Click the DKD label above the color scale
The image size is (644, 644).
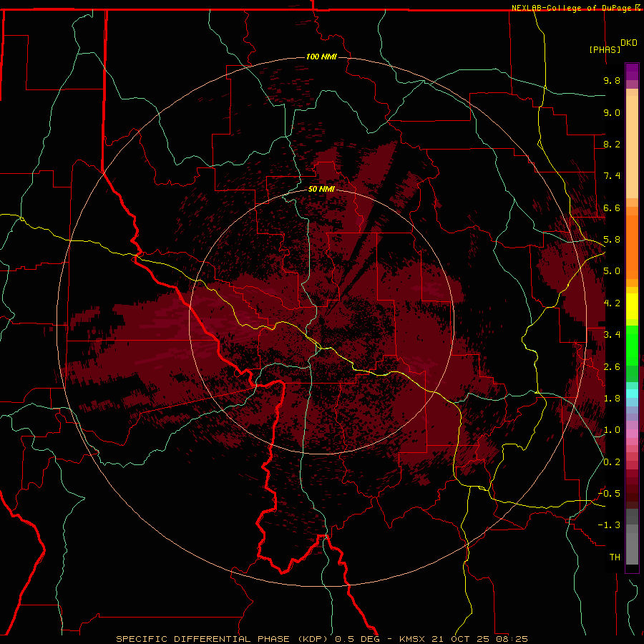click(x=629, y=43)
